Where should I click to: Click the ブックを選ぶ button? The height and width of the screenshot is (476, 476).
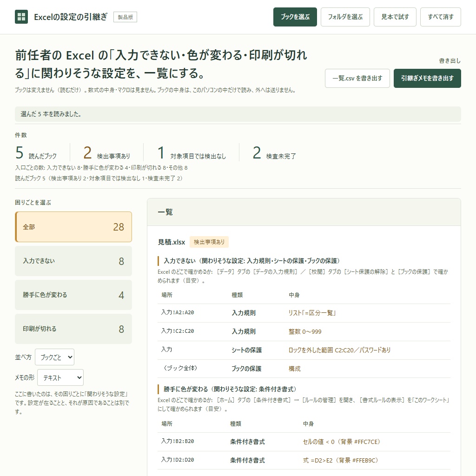pos(295,17)
